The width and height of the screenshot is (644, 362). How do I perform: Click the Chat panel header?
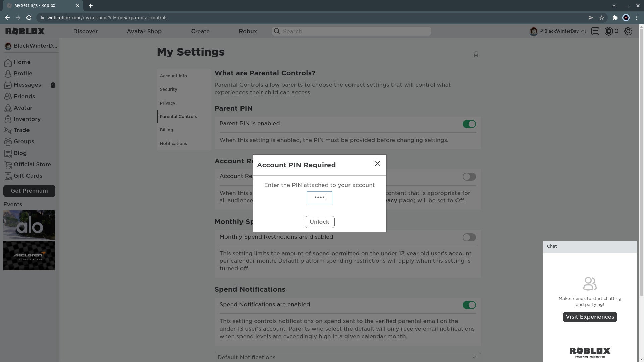click(590, 246)
